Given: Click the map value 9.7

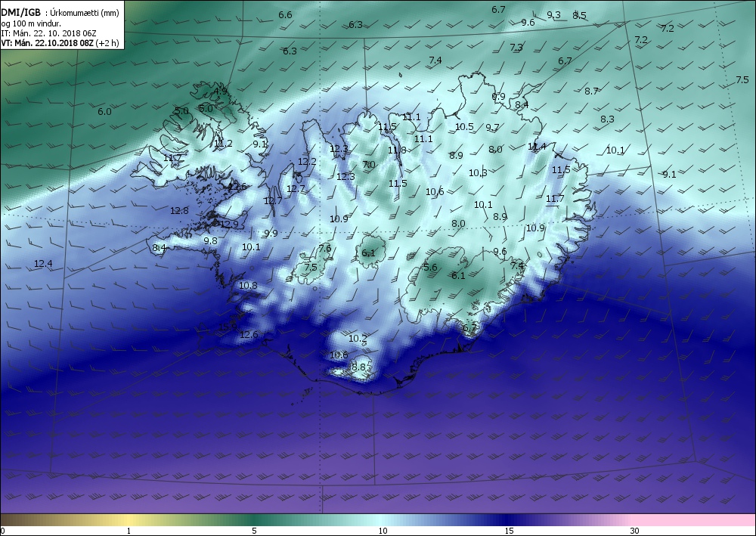Looking at the screenshot, I should point(492,127).
